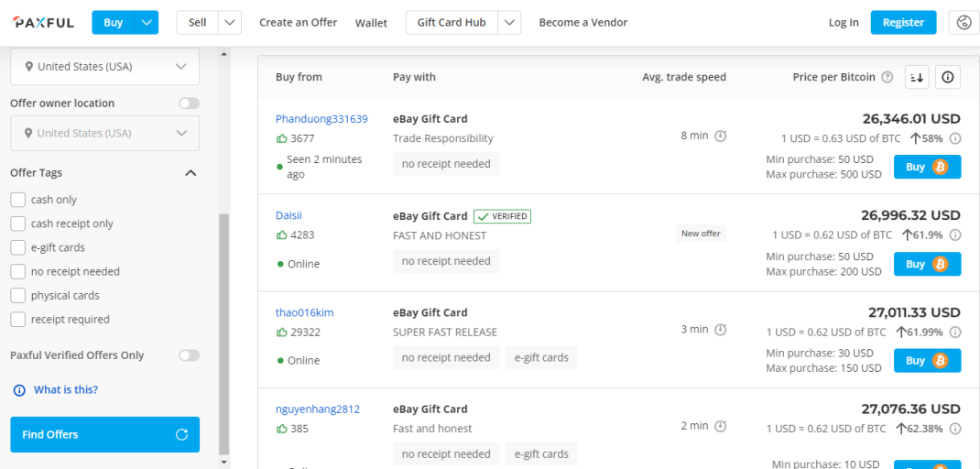Open Become a Vendor
This screenshot has width=980, height=469.
pyautogui.click(x=583, y=23)
